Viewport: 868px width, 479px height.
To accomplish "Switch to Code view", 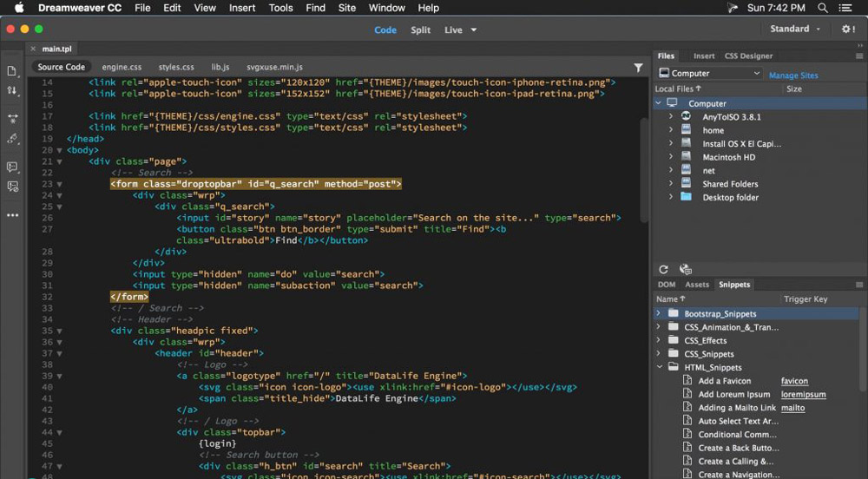I will (385, 30).
